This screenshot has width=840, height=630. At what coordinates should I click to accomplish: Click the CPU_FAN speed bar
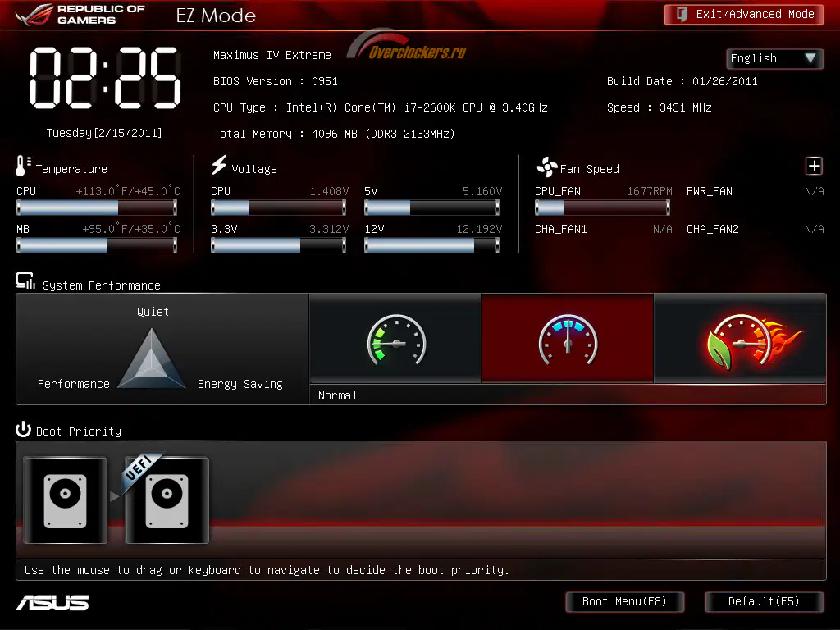(602, 208)
